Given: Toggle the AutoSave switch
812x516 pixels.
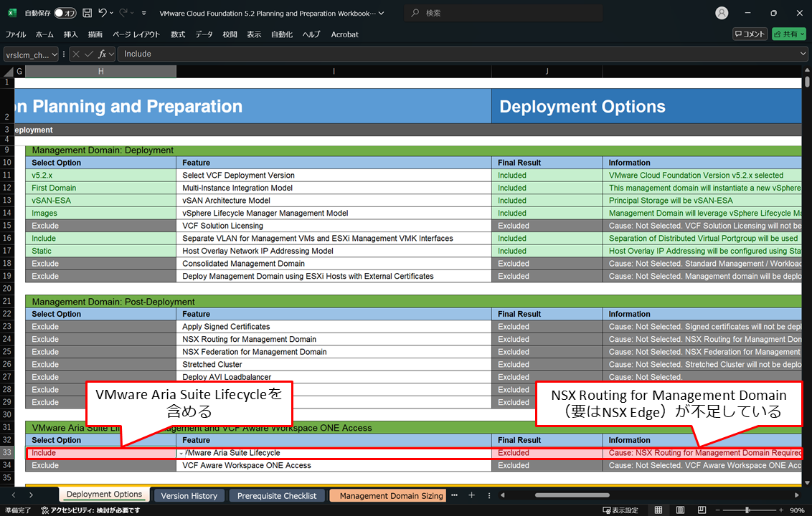Looking at the screenshot, I should (x=65, y=13).
